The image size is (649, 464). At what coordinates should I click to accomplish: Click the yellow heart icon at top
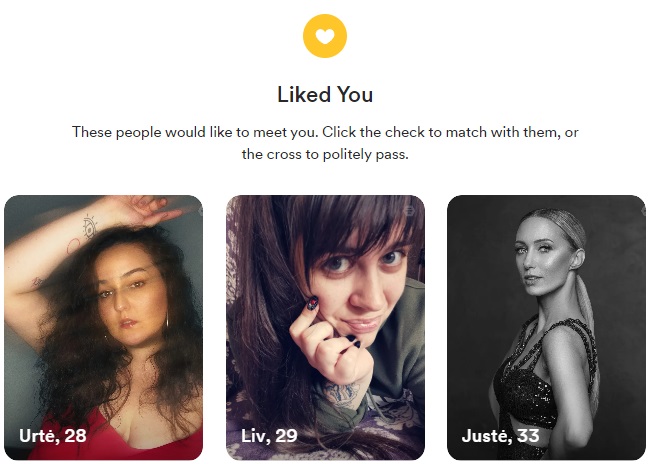(325, 36)
